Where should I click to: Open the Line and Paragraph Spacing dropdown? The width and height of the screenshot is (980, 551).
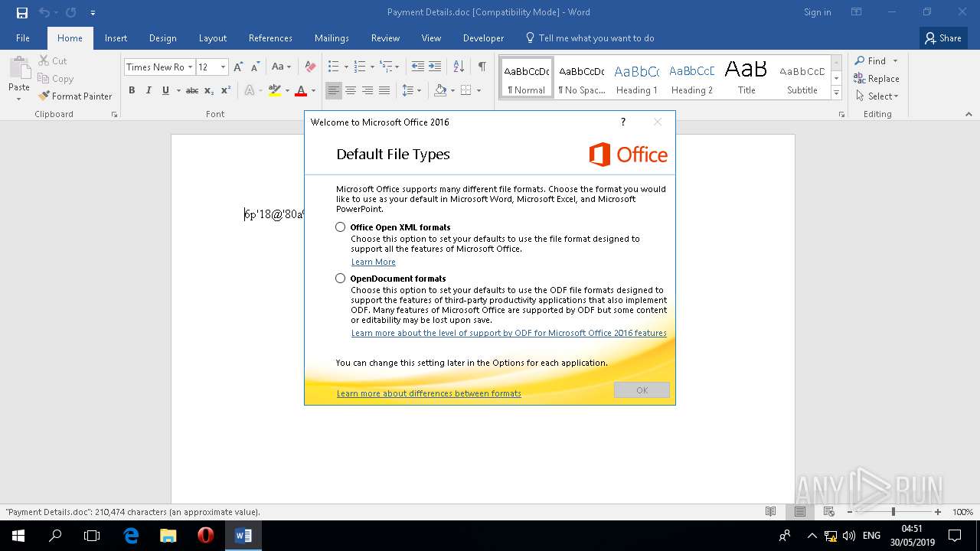412,90
